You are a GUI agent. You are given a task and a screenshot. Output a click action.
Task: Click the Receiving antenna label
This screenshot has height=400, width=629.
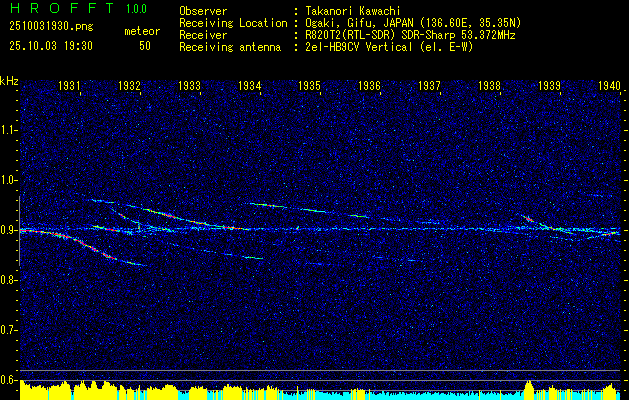230,47
